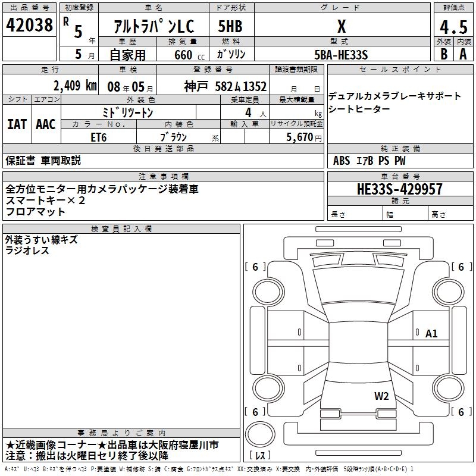Select the front-right tire circle on the diagram
This screenshot has height=476, width=476.
[x=449, y=292]
